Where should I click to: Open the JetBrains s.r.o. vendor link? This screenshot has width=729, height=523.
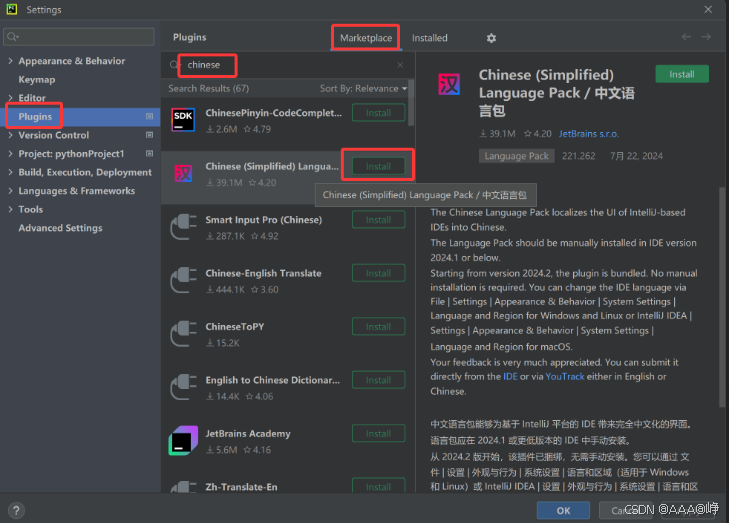click(x=589, y=134)
